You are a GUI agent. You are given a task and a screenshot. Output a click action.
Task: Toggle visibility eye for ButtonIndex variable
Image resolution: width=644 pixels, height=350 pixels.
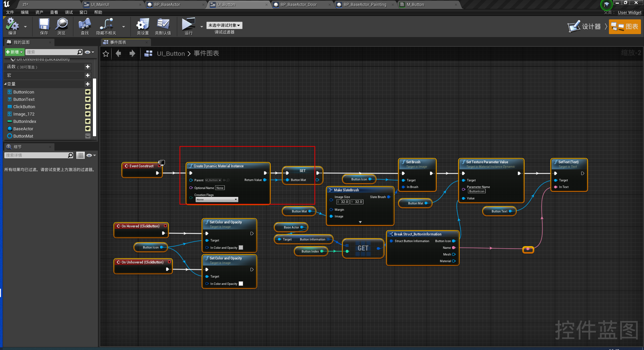pyautogui.click(x=88, y=121)
